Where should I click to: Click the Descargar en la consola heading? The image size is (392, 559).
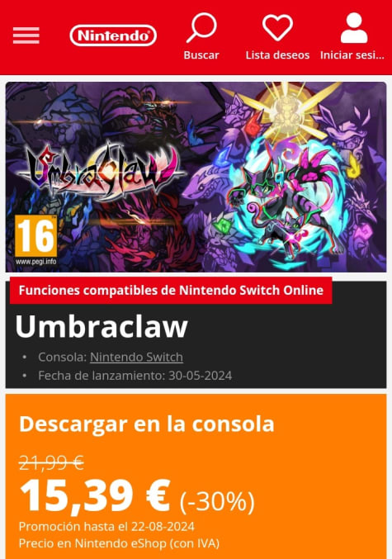[x=147, y=424]
